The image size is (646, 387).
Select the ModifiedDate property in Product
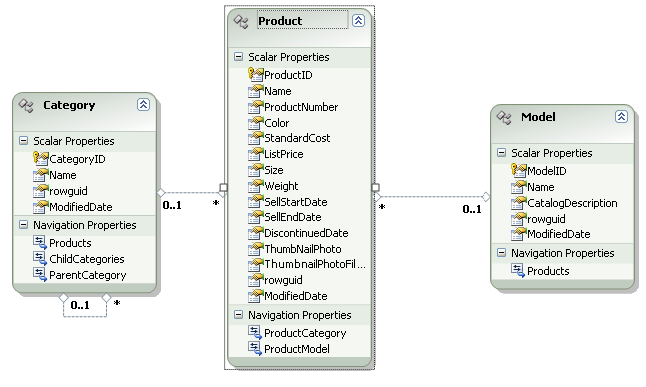296,296
